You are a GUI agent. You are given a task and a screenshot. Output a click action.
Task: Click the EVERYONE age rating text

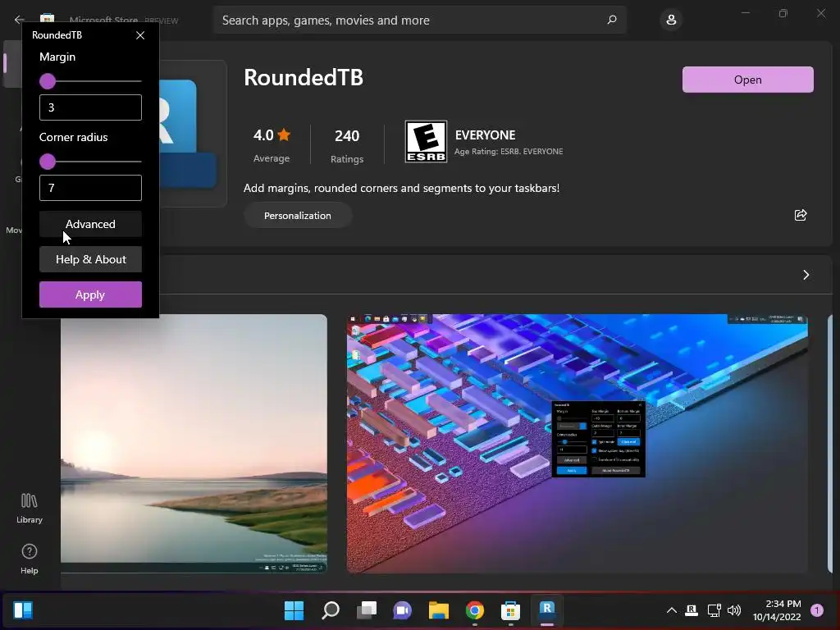[485, 135]
